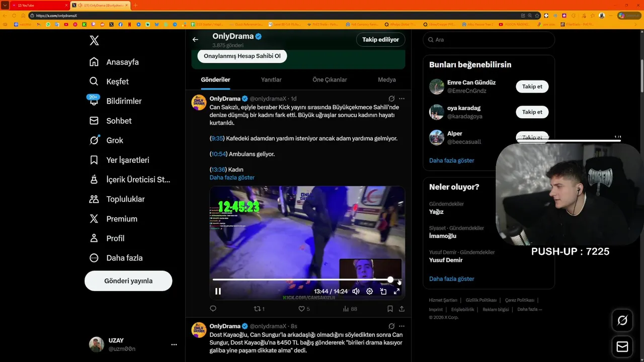Mute the video volume
The height and width of the screenshot is (362, 644).
click(x=356, y=291)
